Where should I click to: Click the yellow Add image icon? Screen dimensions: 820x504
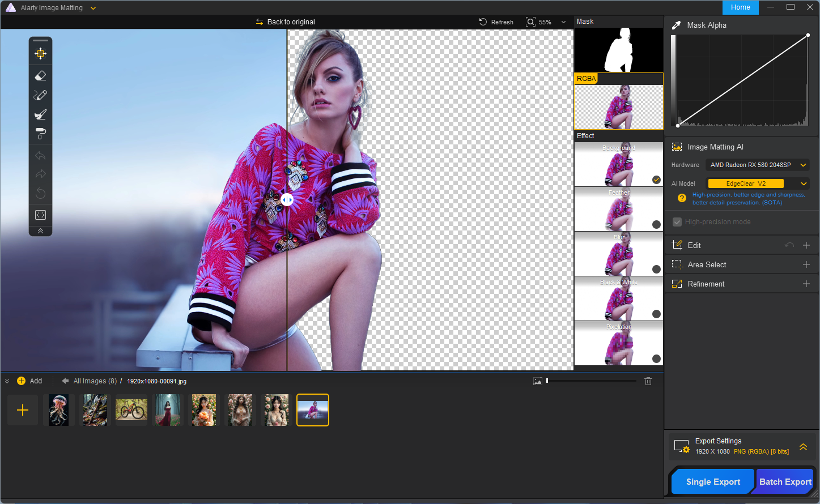coord(22,381)
